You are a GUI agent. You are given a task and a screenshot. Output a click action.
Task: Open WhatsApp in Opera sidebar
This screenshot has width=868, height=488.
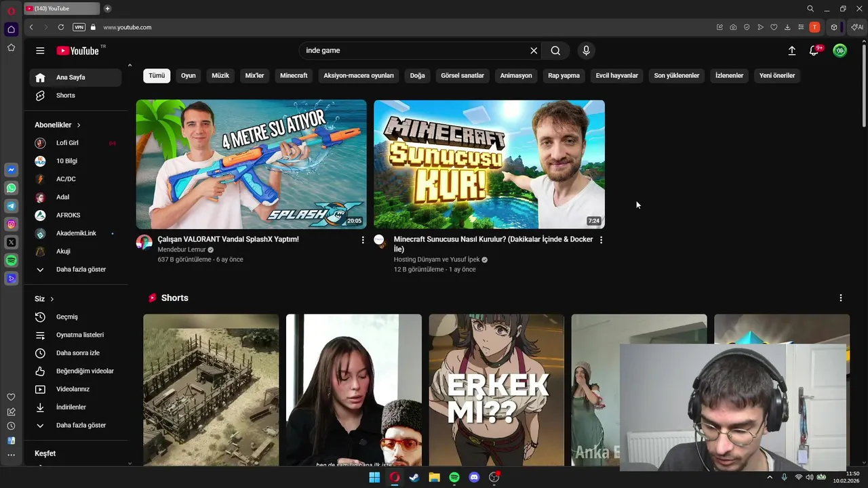coord(12,188)
